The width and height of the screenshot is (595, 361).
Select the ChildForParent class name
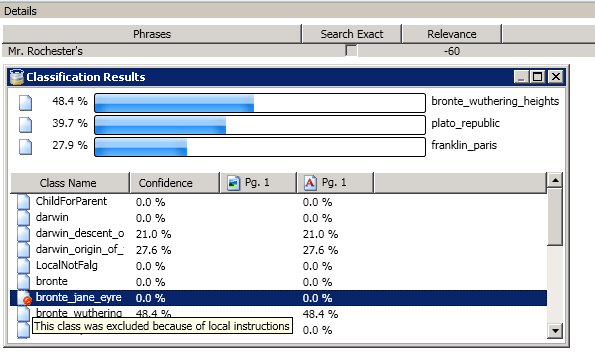(71, 201)
